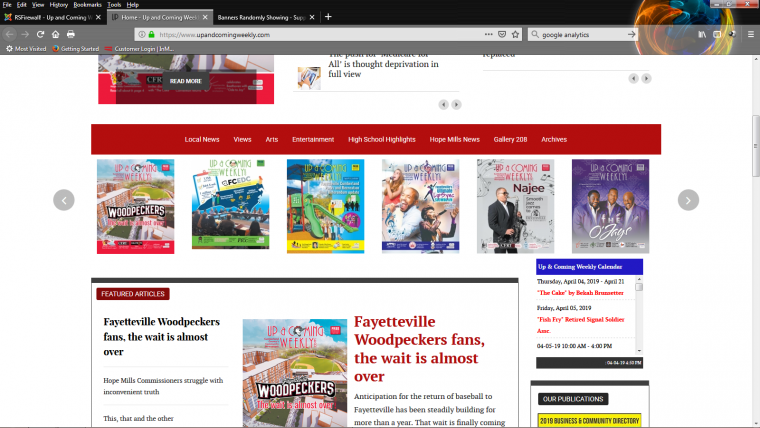The width and height of the screenshot is (760, 428).
Task: Click calendar widget scroll down arrow
Action: click(639, 351)
